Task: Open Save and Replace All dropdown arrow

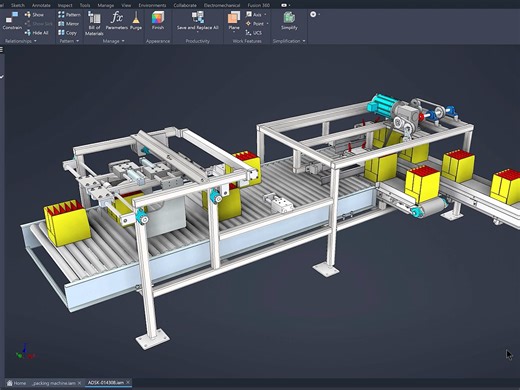Action: [198, 32]
